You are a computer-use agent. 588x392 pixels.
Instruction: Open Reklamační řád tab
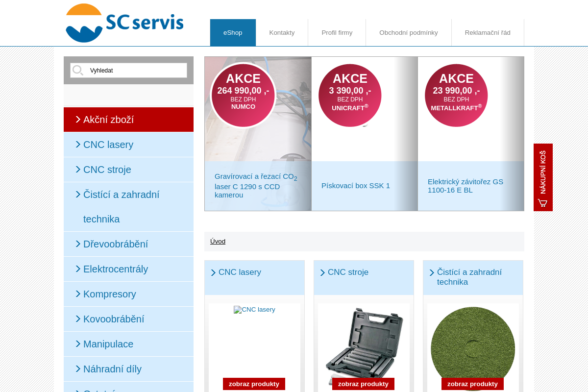pos(488,33)
